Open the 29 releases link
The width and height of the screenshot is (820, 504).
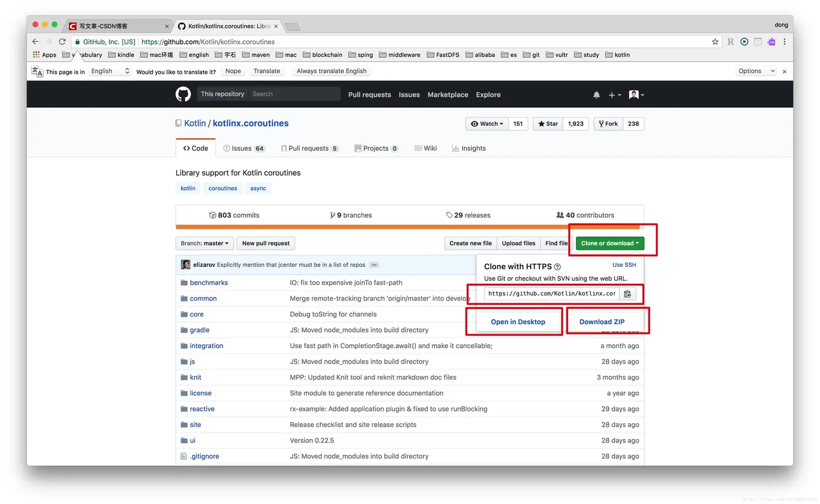468,215
